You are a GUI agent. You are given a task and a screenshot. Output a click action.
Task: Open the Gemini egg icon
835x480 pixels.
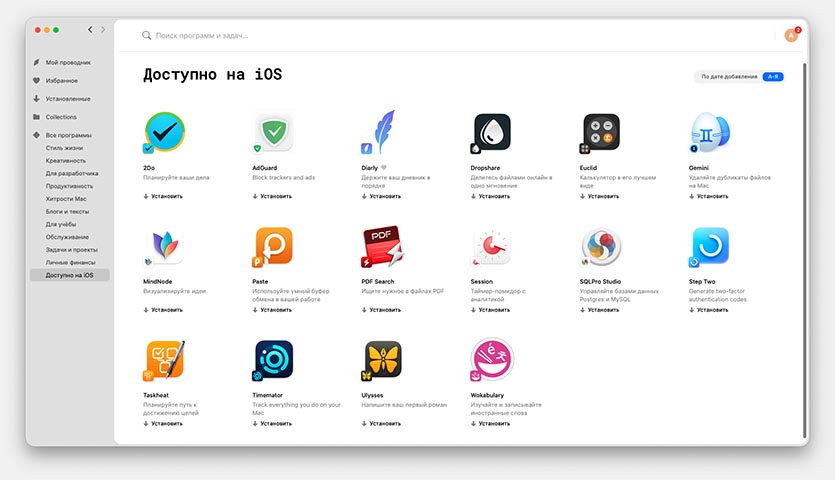point(710,132)
